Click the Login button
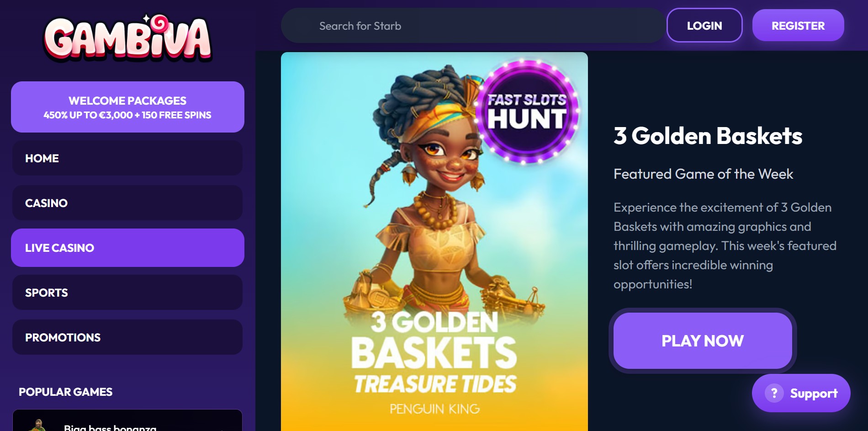Image resolution: width=868 pixels, height=431 pixels. click(704, 26)
